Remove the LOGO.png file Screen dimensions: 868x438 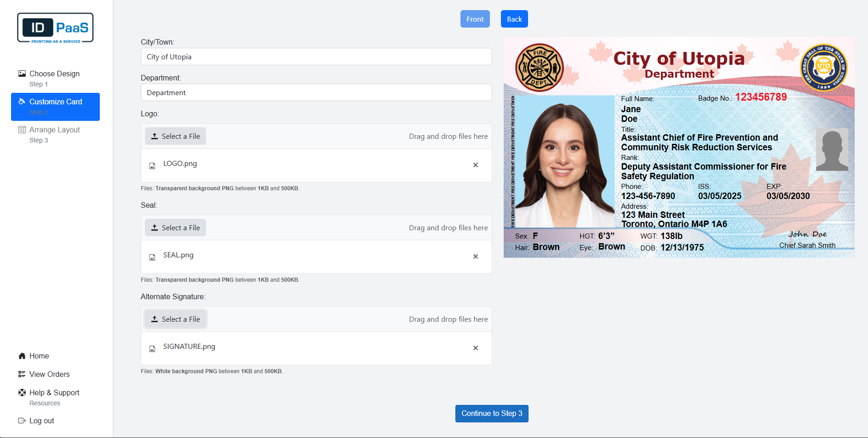[475, 165]
